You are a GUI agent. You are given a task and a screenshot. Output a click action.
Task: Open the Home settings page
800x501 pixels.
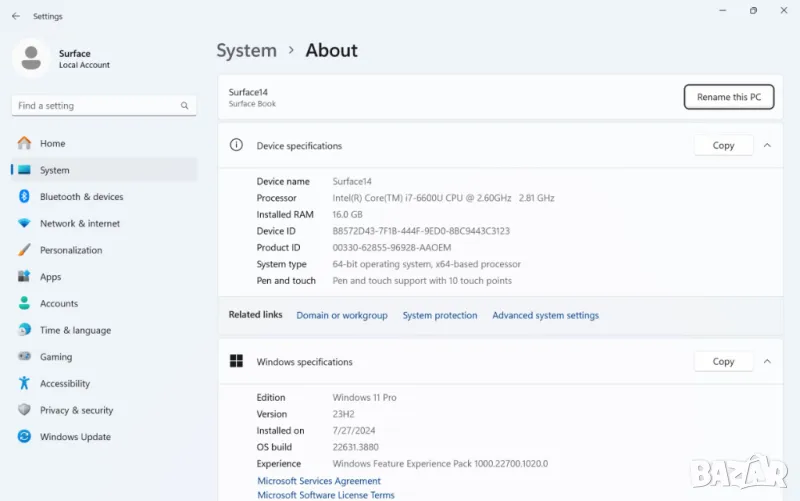[52, 144]
